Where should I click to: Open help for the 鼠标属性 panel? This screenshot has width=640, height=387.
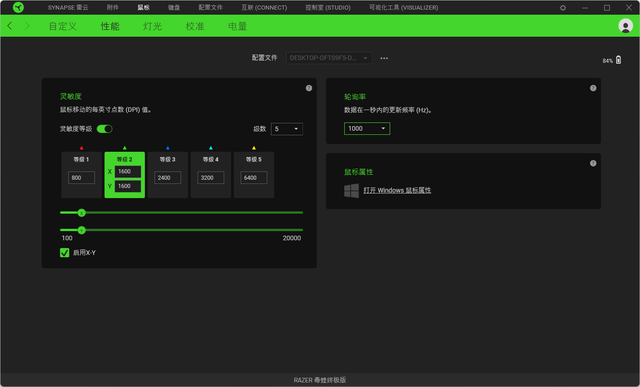[593, 163]
